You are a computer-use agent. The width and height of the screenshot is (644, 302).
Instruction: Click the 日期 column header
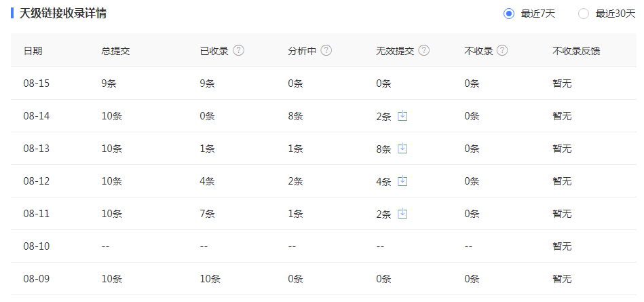(33, 51)
